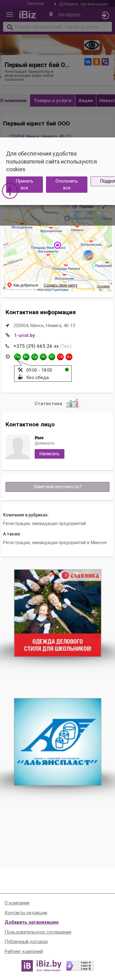Click the VK social icon
The image size is (115, 980).
[88, 61]
